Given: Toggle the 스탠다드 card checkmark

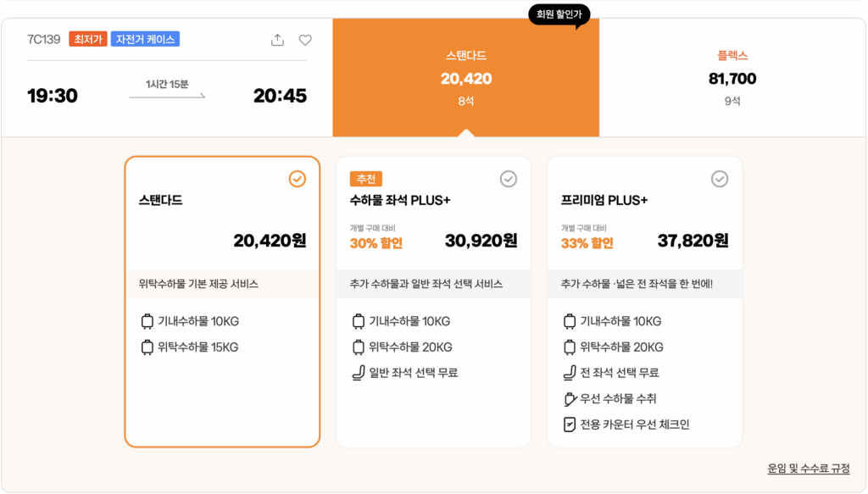Looking at the screenshot, I should click(297, 179).
